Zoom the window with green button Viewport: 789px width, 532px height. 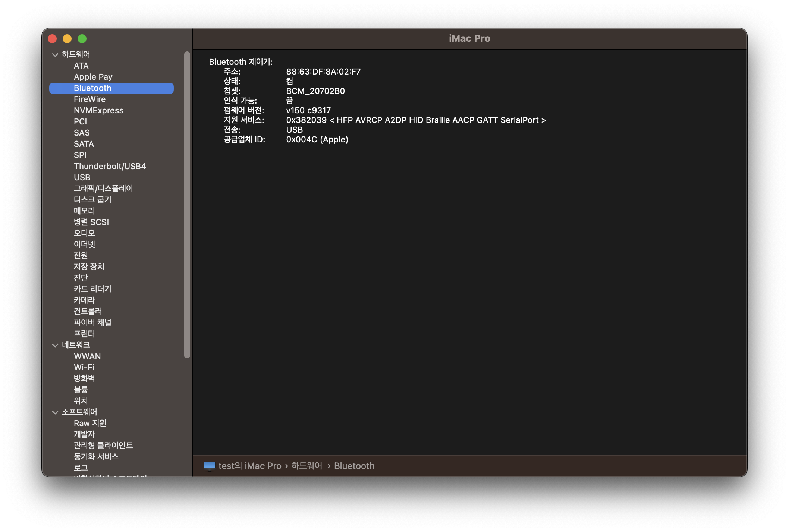pos(82,39)
